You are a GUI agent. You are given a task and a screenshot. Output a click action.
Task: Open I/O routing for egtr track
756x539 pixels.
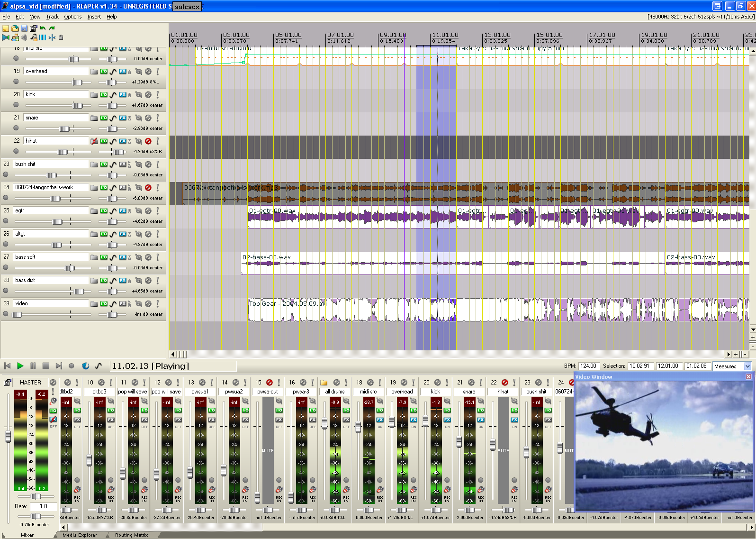tap(104, 211)
